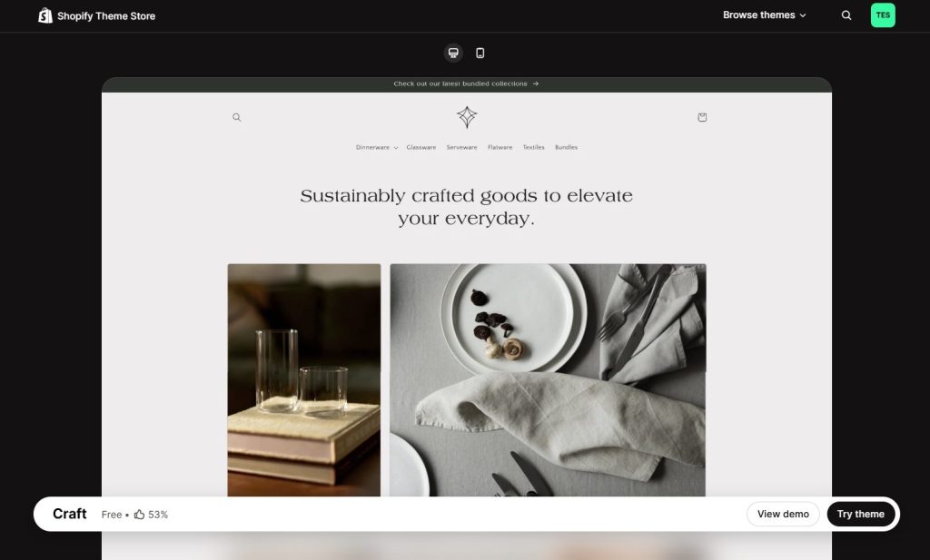Screen dimensions: 930x560
Task: Go to the Bundles navigation link
Action: [567, 148]
